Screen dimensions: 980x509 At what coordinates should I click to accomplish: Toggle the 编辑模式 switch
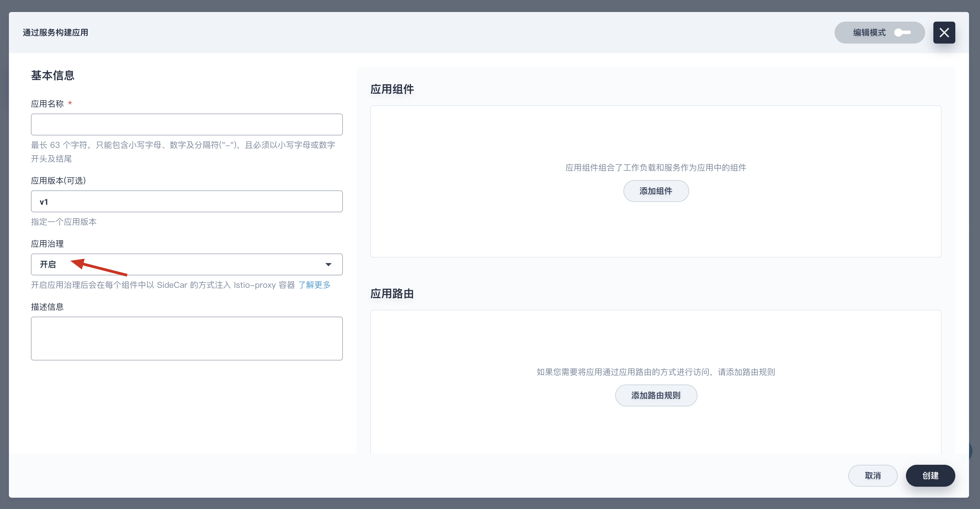tap(902, 33)
